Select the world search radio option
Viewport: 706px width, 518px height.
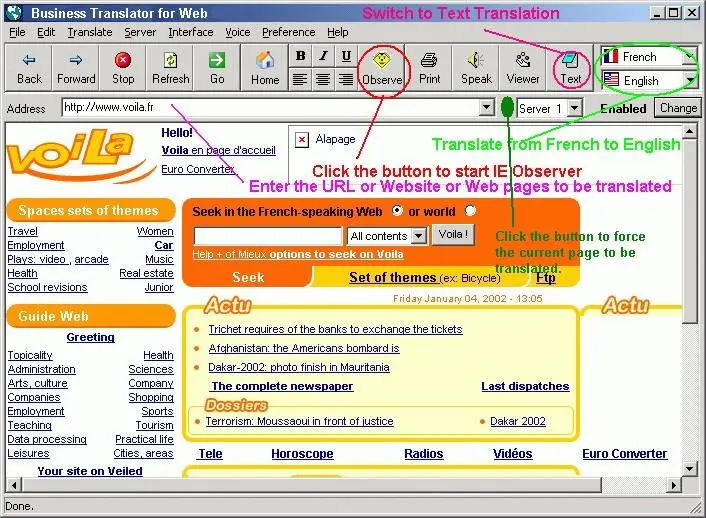point(470,210)
